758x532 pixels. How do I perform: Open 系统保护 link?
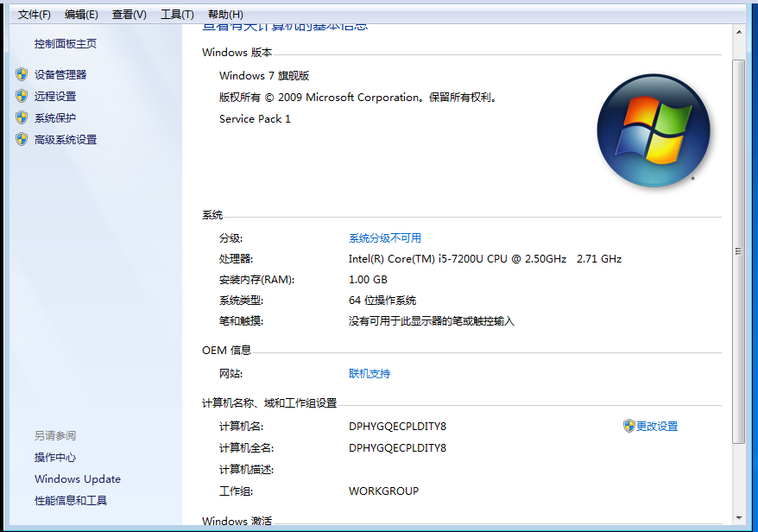(x=55, y=118)
